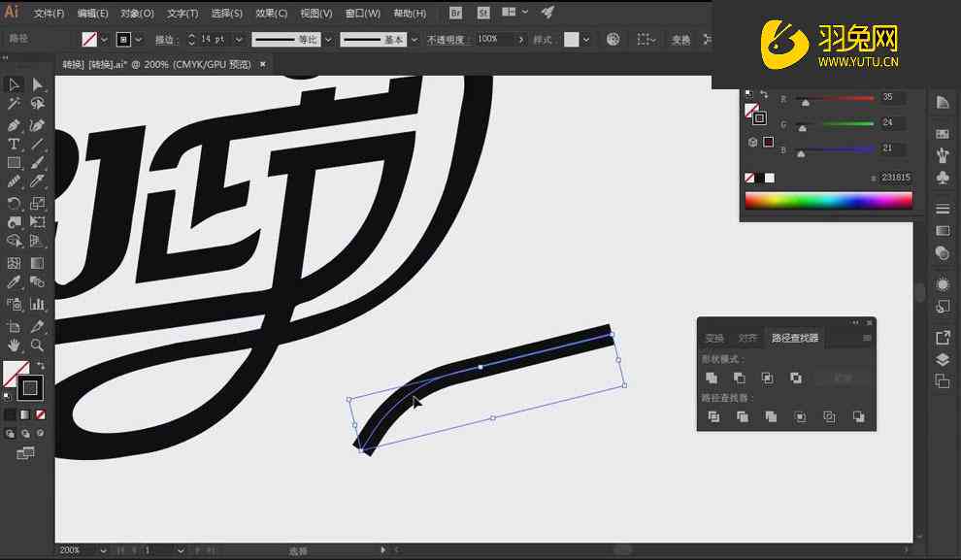Toggle the screen mode button
This screenshot has width=961, height=560.
click(x=25, y=453)
